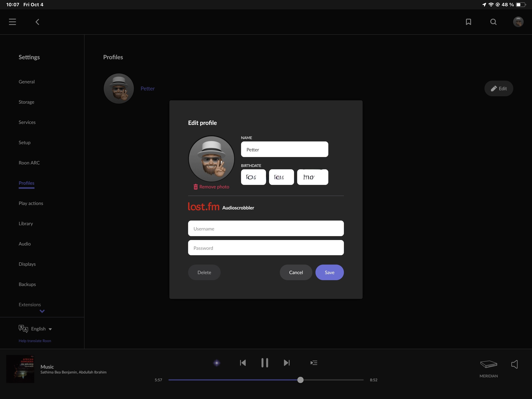Click the MERIDIAN volume speaker icon
Screen dimensions: 532x399
tap(514, 364)
